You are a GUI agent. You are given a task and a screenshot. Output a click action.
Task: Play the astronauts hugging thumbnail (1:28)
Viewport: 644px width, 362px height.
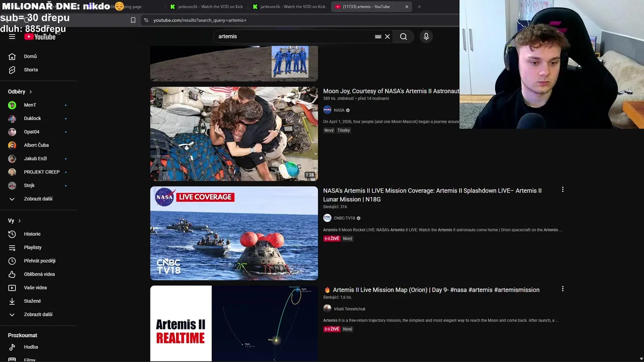234,134
